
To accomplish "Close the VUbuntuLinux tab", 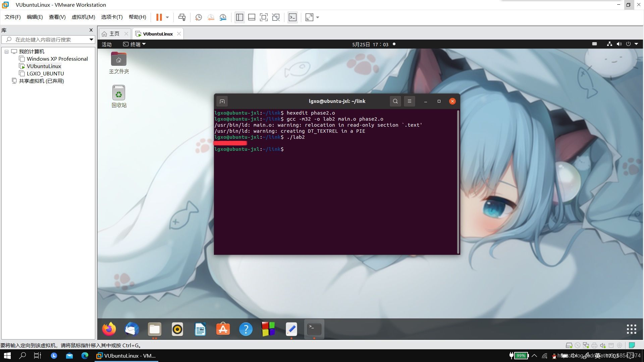I will [x=179, y=34].
